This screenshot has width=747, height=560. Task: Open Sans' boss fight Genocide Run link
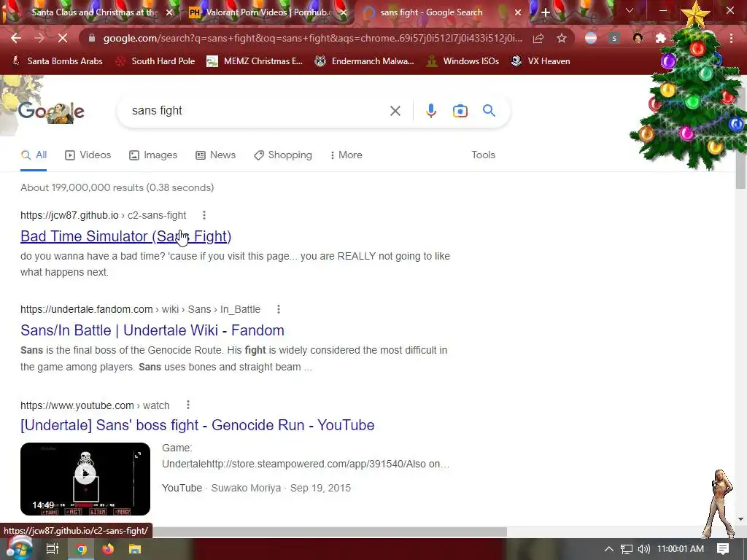[x=197, y=425]
